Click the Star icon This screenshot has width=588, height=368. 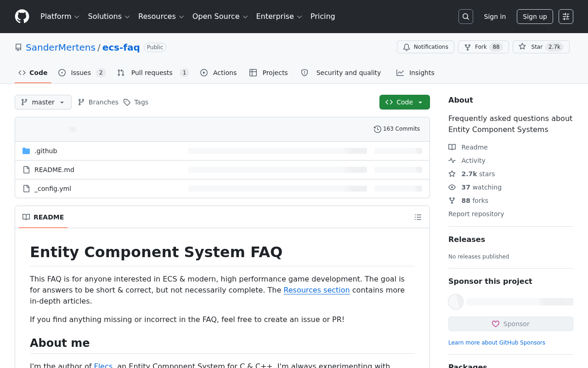(522, 47)
